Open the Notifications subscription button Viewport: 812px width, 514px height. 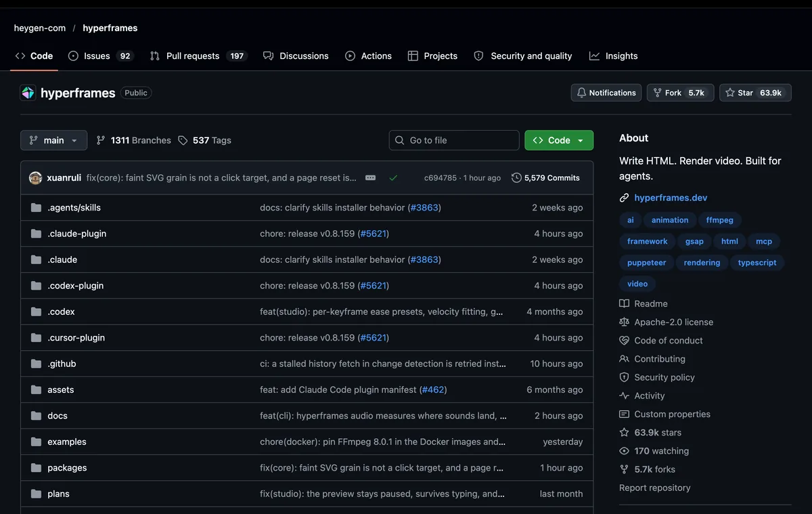click(x=606, y=93)
